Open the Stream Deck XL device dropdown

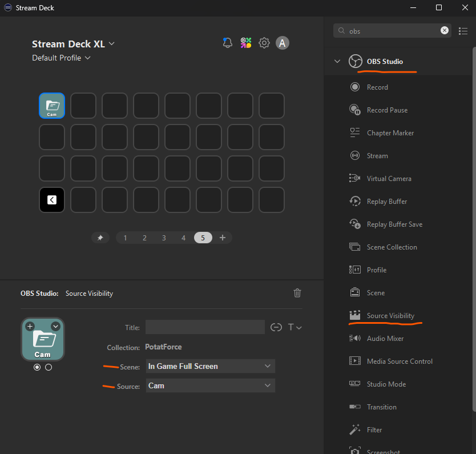[x=73, y=44]
